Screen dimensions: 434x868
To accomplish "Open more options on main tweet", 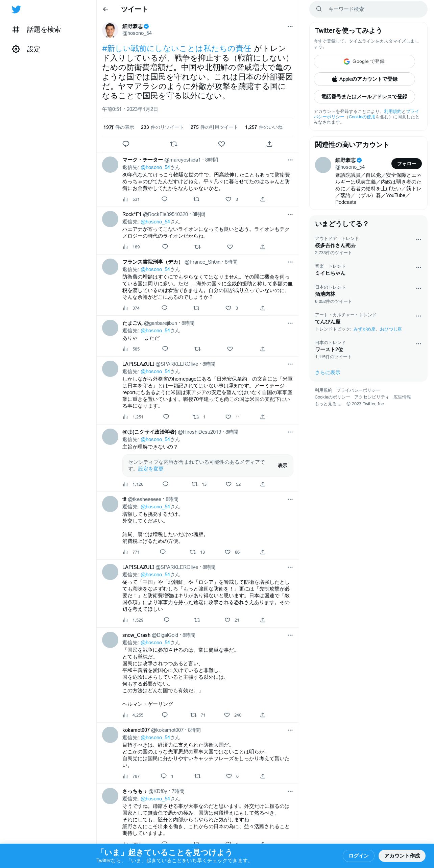I will (290, 26).
